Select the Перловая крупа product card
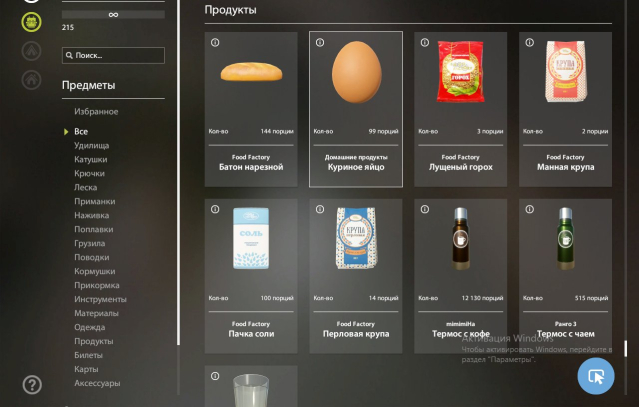This screenshot has height=407, width=639. click(356, 276)
